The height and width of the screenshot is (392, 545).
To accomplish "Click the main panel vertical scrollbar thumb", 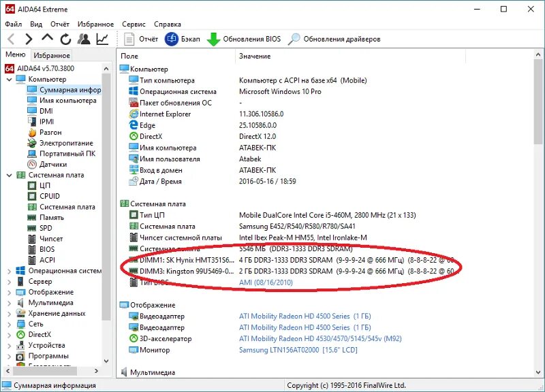I will pos(538,101).
